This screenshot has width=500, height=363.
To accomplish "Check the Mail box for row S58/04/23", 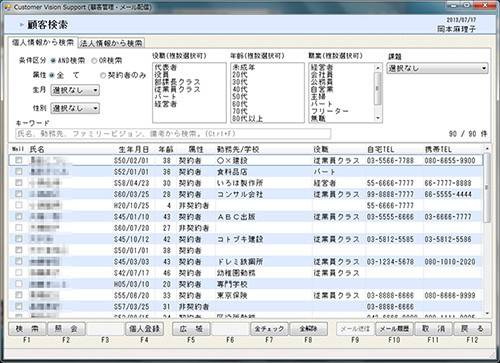I will pos(19,183).
